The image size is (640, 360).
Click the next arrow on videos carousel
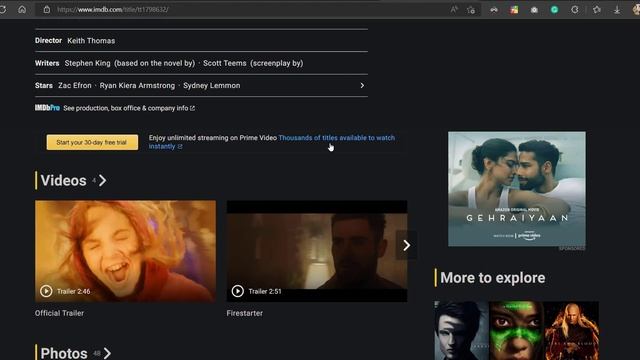point(406,245)
